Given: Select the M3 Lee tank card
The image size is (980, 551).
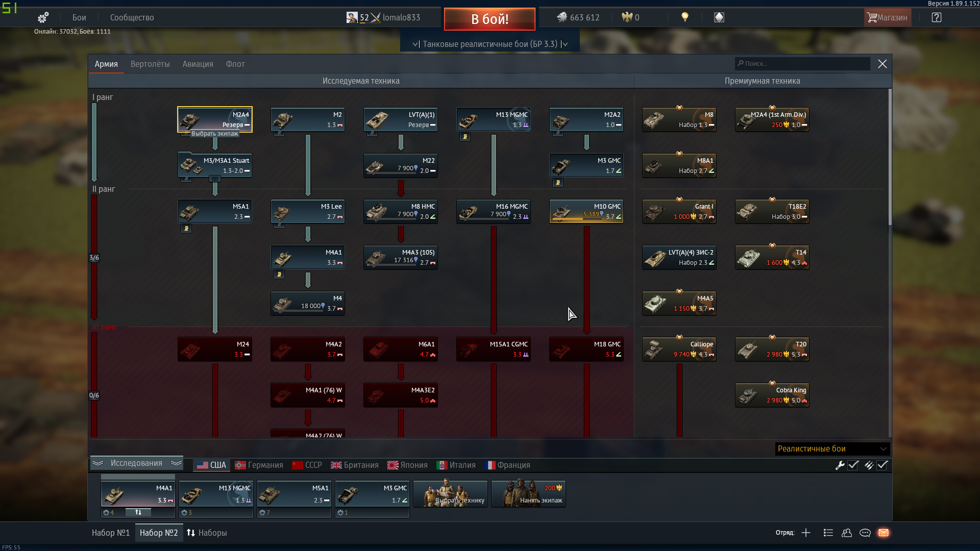Looking at the screenshot, I should click(x=308, y=211).
